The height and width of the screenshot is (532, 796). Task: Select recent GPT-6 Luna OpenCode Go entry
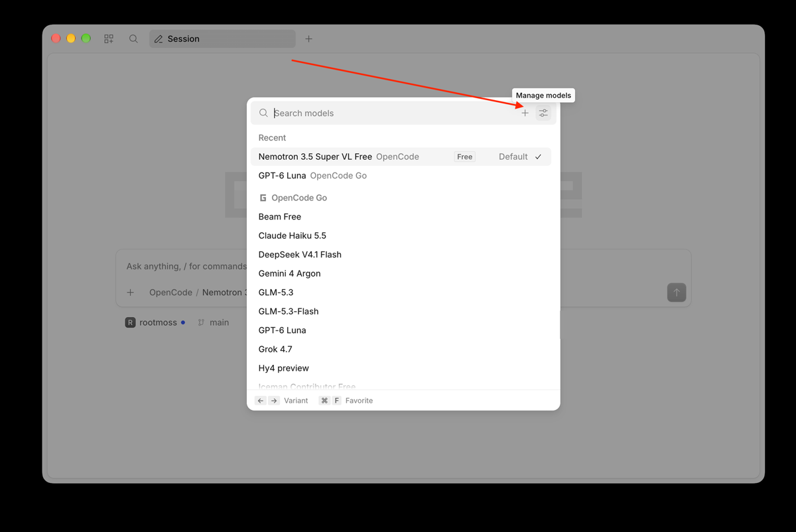[401, 176]
